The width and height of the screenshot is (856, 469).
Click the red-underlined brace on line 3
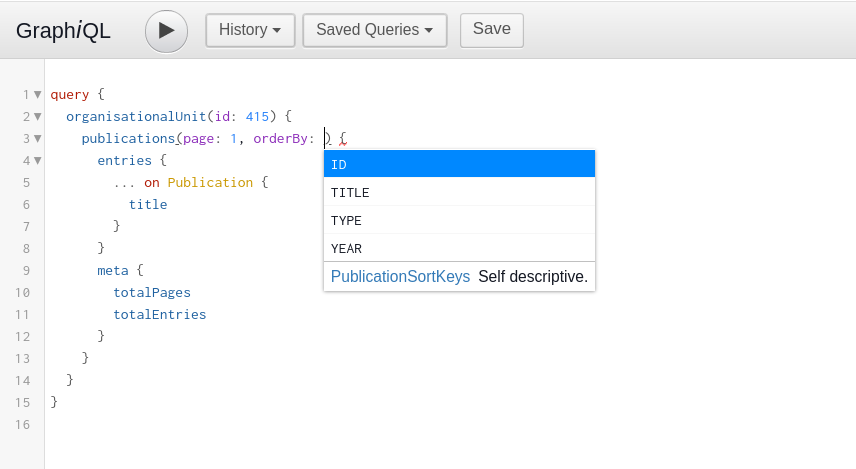pos(343,139)
